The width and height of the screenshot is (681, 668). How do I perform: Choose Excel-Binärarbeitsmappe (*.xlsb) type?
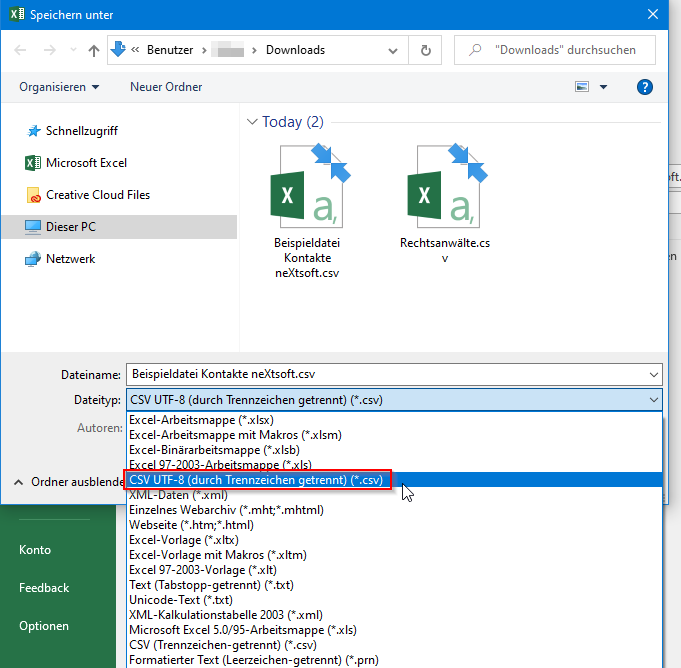(x=394, y=450)
